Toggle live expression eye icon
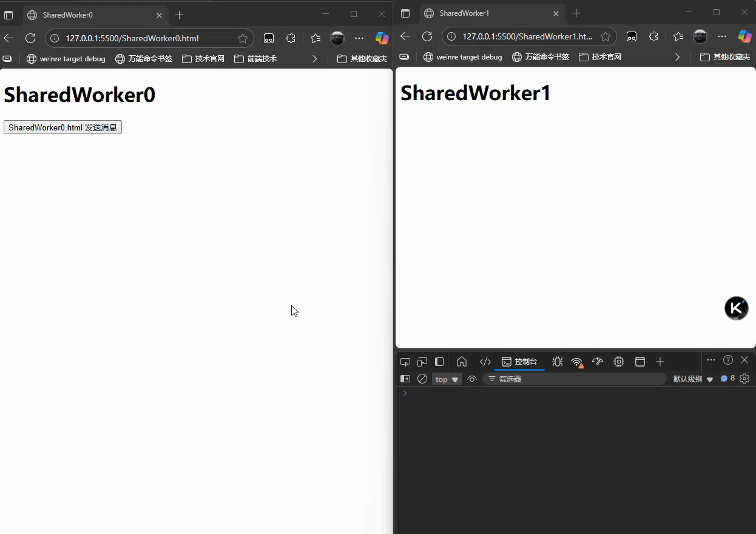This screenshot has height=534, width=756. [x=472, y=379]
